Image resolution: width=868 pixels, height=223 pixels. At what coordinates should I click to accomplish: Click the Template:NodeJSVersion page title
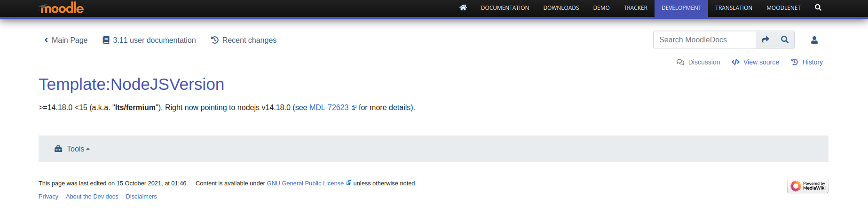[x=132, y=84]
